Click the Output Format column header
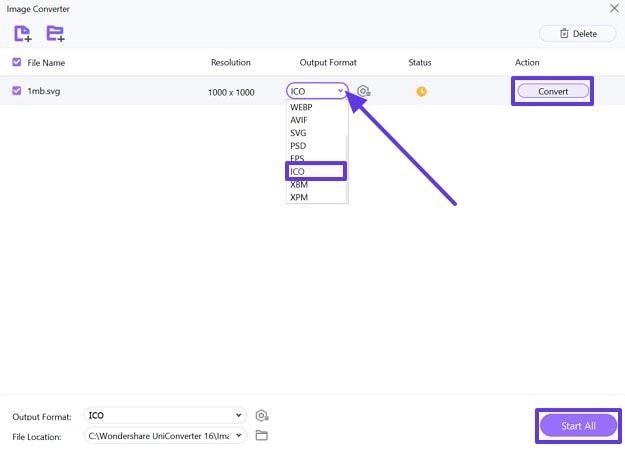The width and height of the screenshot is (625, 450). pos(328,63)
